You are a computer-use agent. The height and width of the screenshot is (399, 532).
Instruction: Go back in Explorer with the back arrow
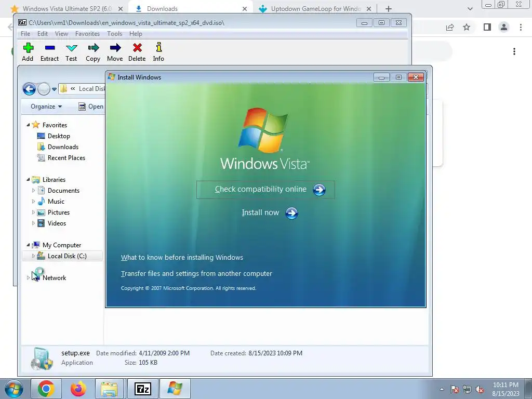click(29, 89)
